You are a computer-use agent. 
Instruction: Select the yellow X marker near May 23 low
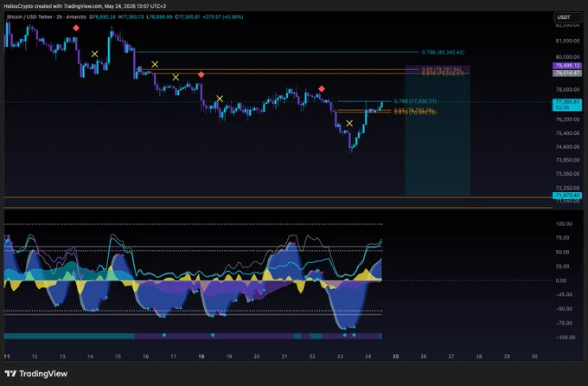pyautogui.click(x=349, y=123)
